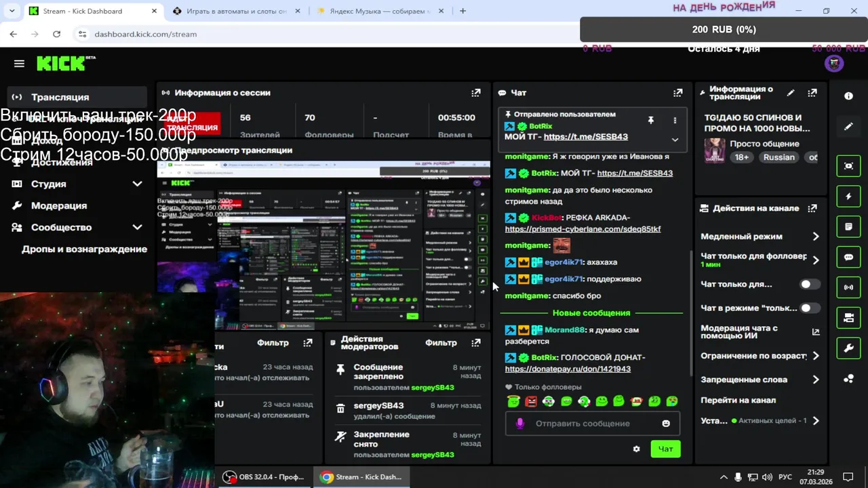Click the three-dots cluster sidebar icon

tap(848, 379)
